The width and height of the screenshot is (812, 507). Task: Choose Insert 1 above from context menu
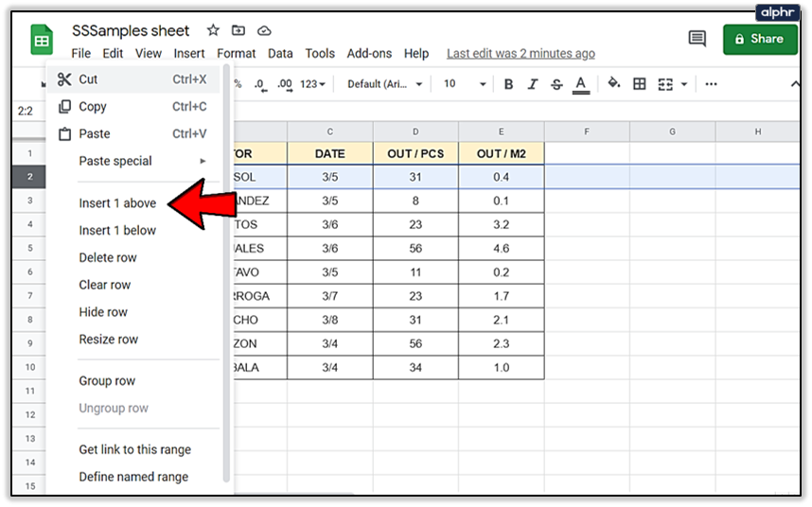(117, 203)
